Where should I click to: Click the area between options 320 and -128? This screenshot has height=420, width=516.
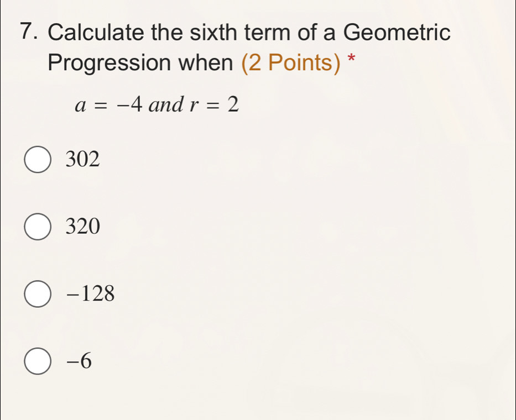click(x=166, y=260)
